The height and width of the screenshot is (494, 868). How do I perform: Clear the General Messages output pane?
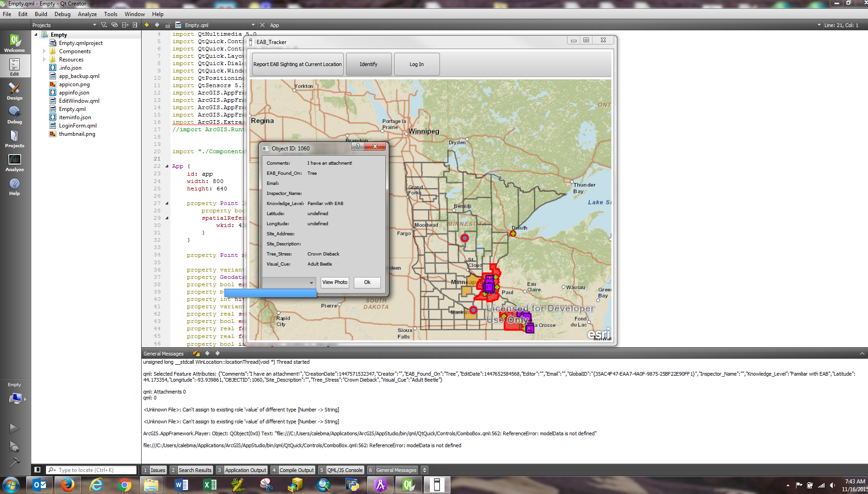tap(197, 353)
